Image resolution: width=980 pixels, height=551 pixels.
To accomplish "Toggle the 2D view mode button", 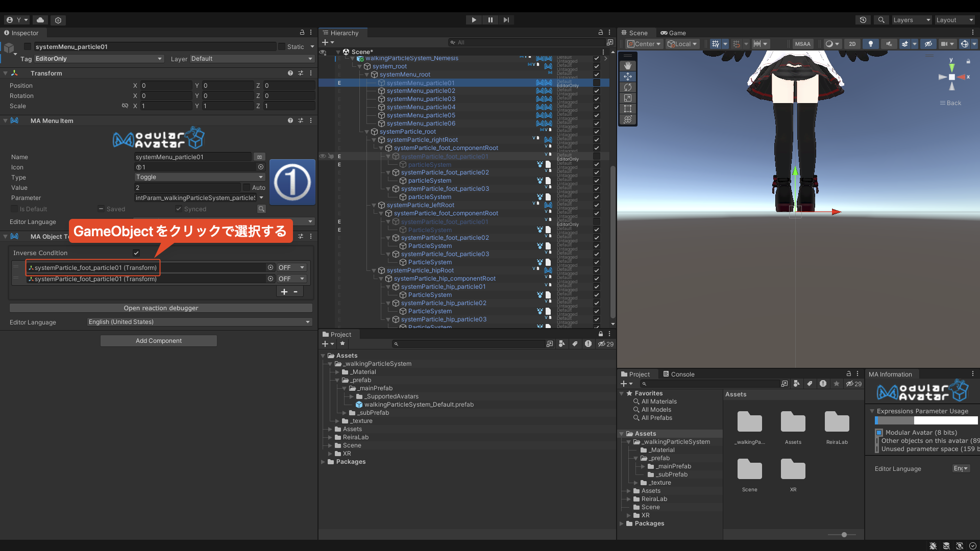I will point(852,44).
